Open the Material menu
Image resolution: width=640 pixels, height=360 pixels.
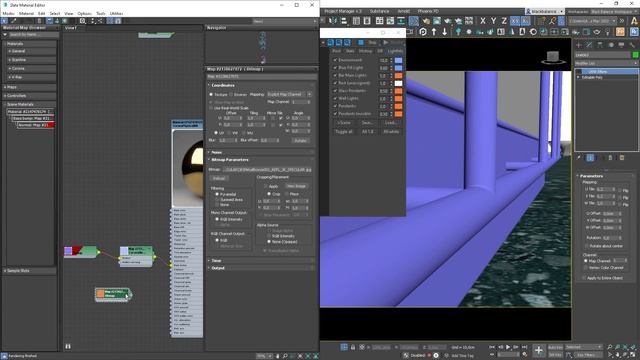[x=26, y=13]
